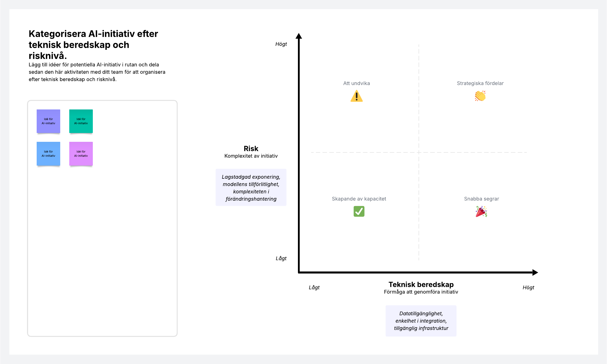The height and width of the screenshot is (364, 607).
Task: Select the clapping hands emoji
Action: (x=480, y=96)
